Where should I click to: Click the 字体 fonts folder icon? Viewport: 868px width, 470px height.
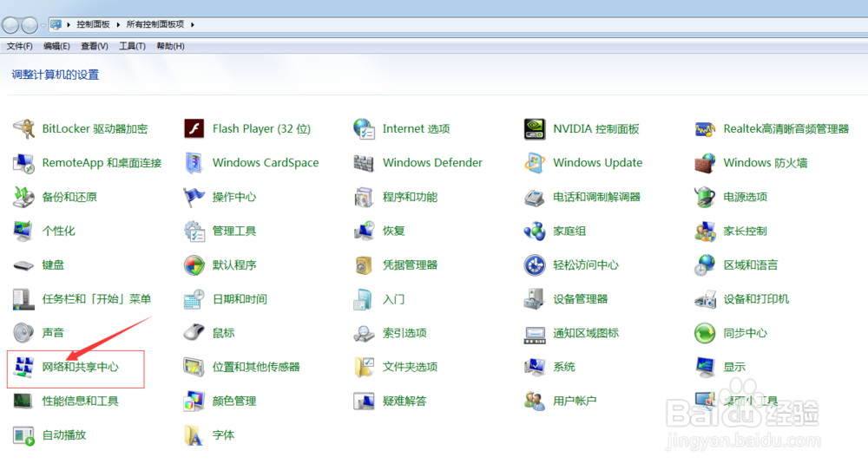click(x=194, y=435)
